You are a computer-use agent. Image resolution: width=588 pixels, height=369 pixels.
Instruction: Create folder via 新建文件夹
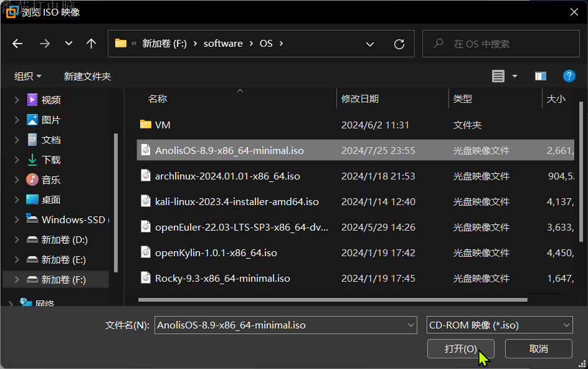click(87, 77)
